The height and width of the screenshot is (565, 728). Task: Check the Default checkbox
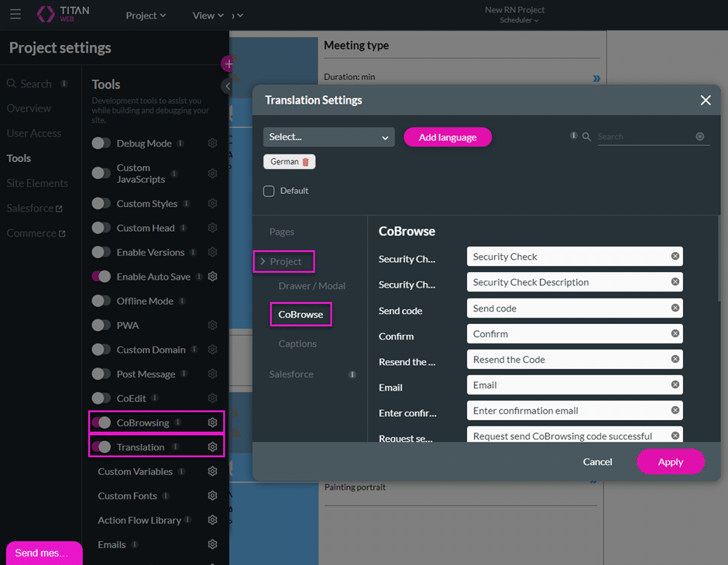pos(269,191)
